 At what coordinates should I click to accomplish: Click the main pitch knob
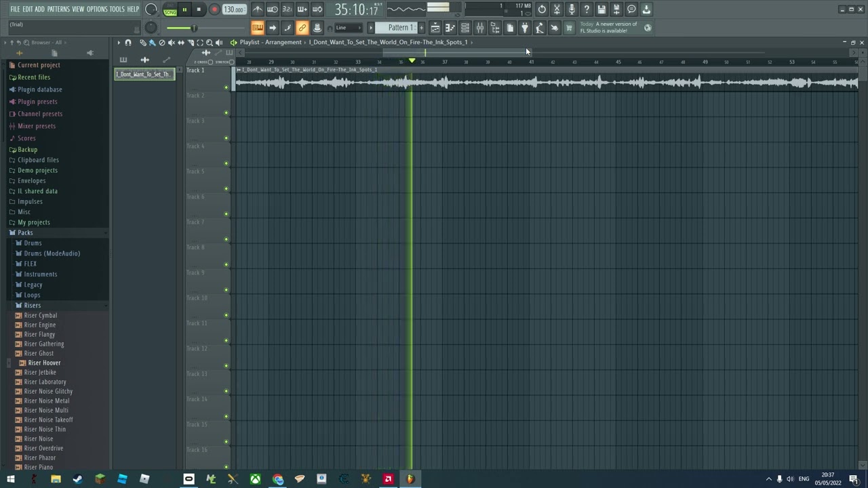point(151,28)
